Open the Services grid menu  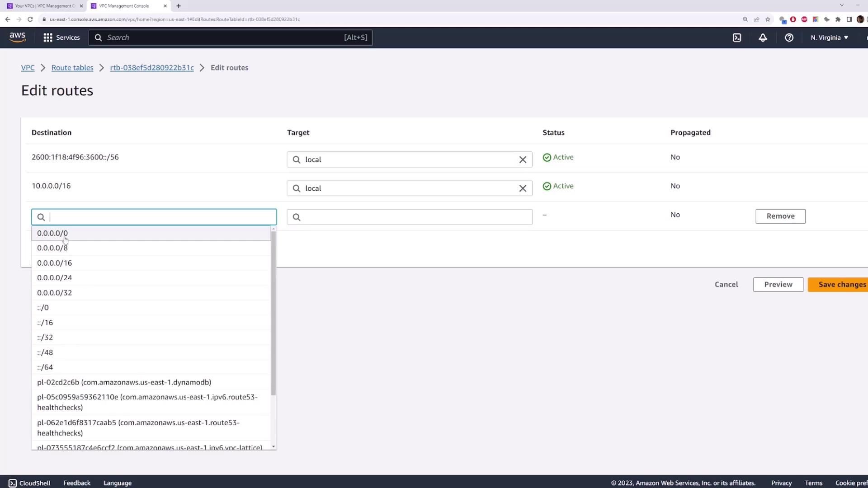pos(61,38)
